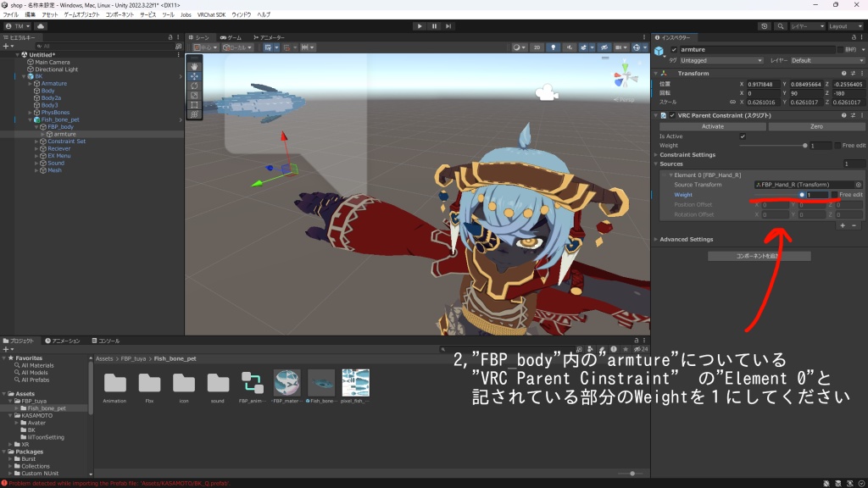Toggle VRC Parent Constraint enabled checkbox

[x=672, y=115]
